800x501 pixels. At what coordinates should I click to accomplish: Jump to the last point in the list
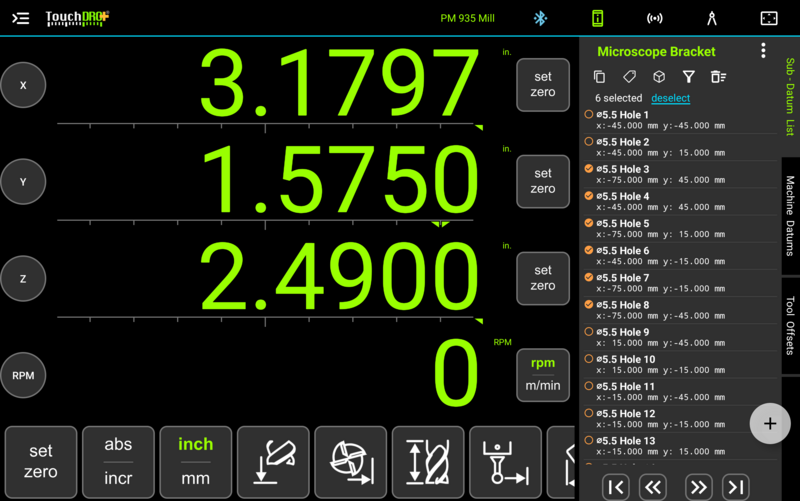pos(736,487)
